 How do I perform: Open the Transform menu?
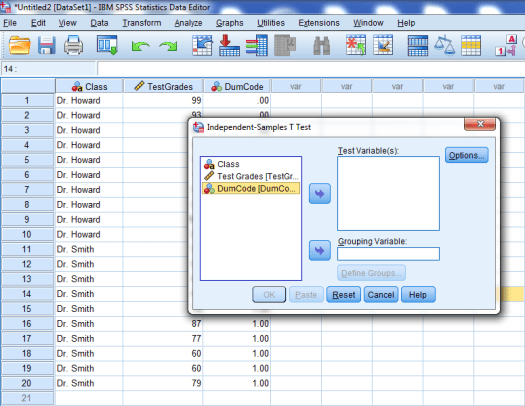[x=142, y=23]
